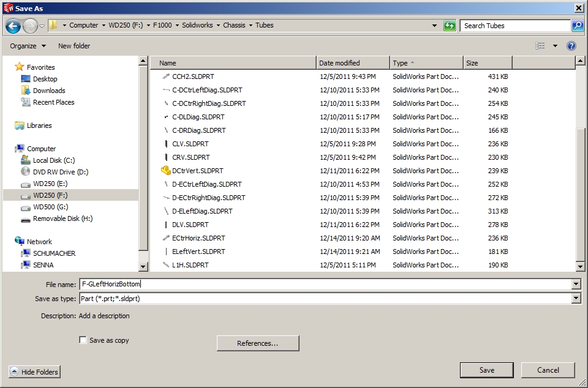
Task: Click New folder in the toolbar
Action: 74,46
